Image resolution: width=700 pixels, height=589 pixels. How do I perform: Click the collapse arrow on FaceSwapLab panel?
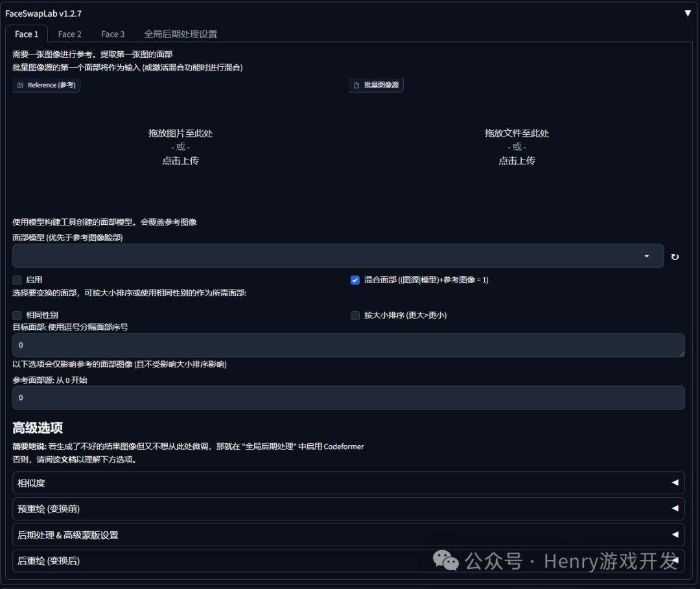pos(688,12)
